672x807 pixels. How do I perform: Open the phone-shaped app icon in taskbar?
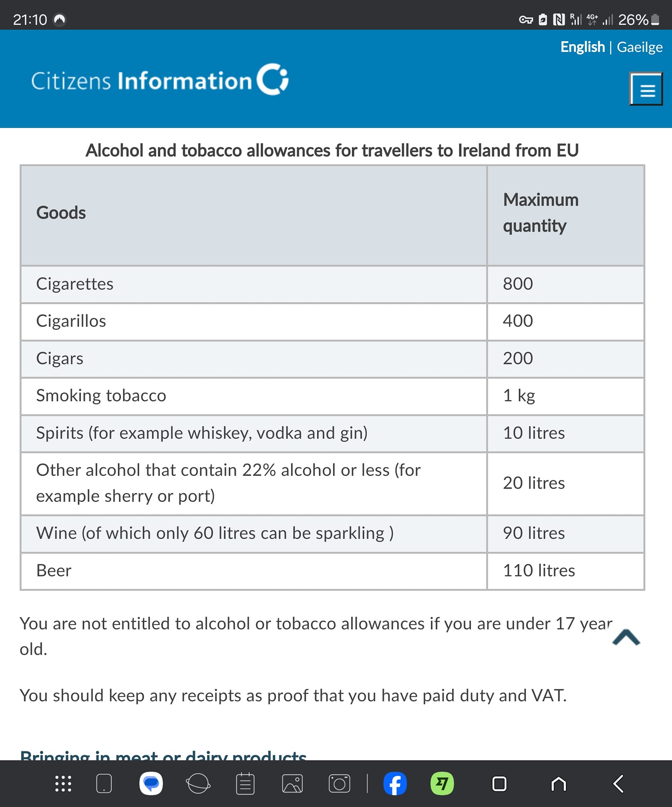tap(104, 784)
